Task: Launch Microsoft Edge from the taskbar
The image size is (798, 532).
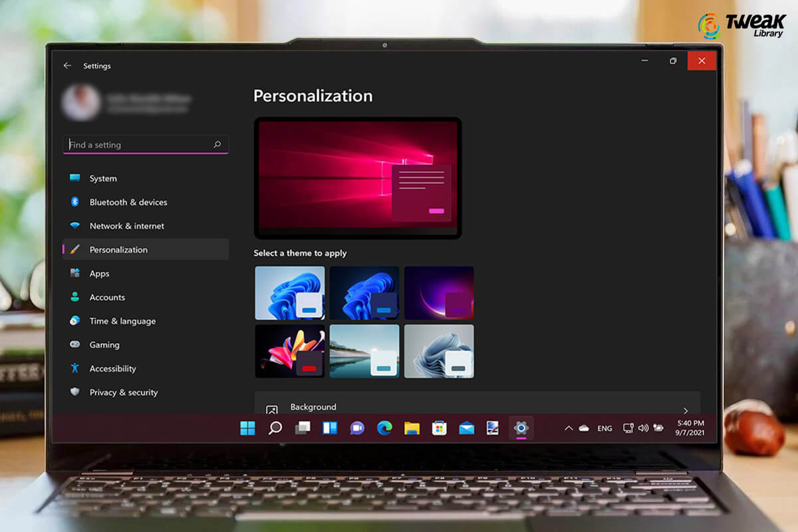Action: pos(384,428)
